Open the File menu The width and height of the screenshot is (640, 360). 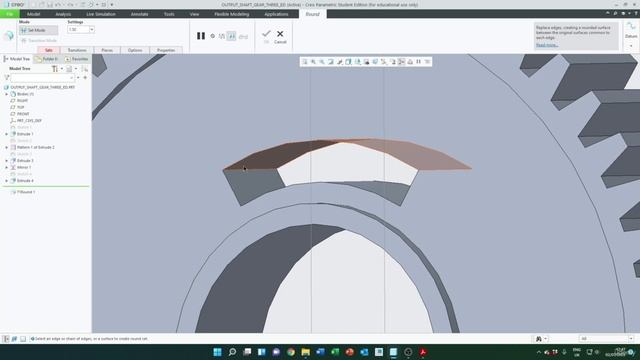10,14
